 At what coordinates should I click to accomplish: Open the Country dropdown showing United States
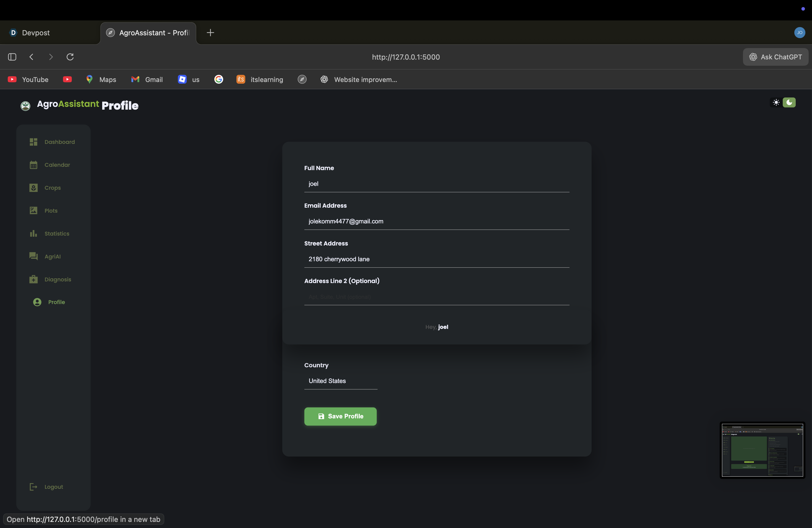point(341,381)
